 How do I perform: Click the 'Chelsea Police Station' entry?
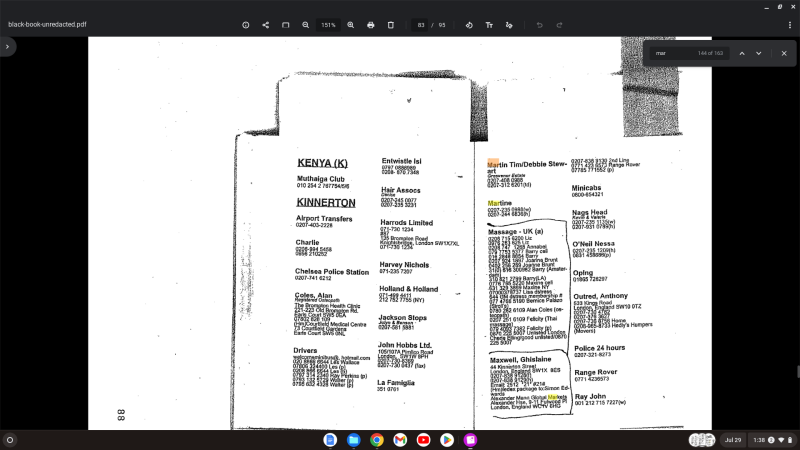[x=332, y=271]
